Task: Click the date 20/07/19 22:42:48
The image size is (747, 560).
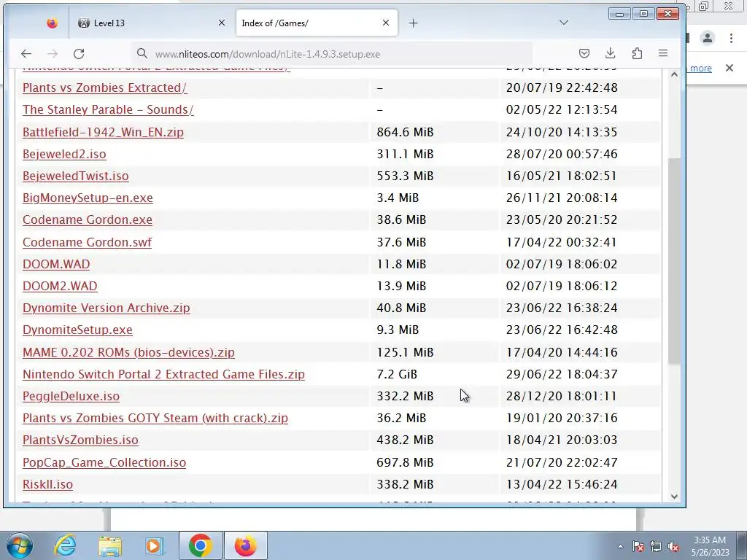Action: click(562, 87)
